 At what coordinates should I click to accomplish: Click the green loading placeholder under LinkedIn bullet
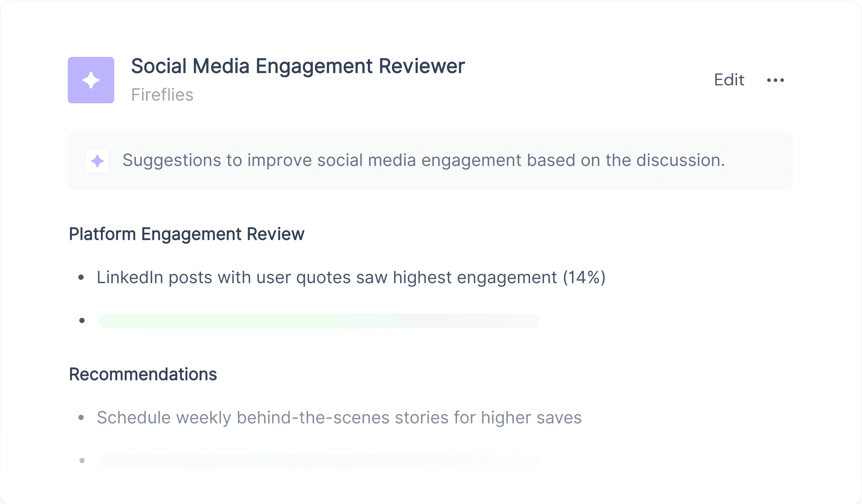(319, 321)
